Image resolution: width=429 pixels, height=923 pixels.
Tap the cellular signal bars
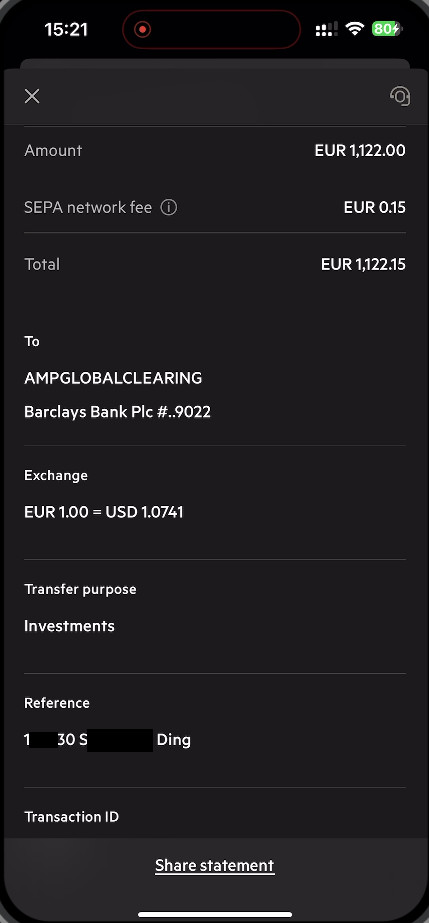[x=327, y=29]
